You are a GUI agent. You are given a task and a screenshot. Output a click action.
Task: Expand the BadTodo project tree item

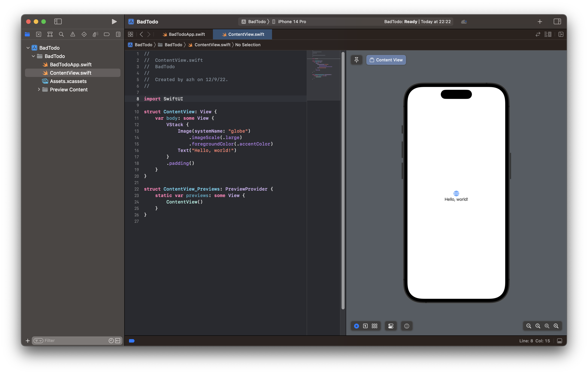point(27,48)
